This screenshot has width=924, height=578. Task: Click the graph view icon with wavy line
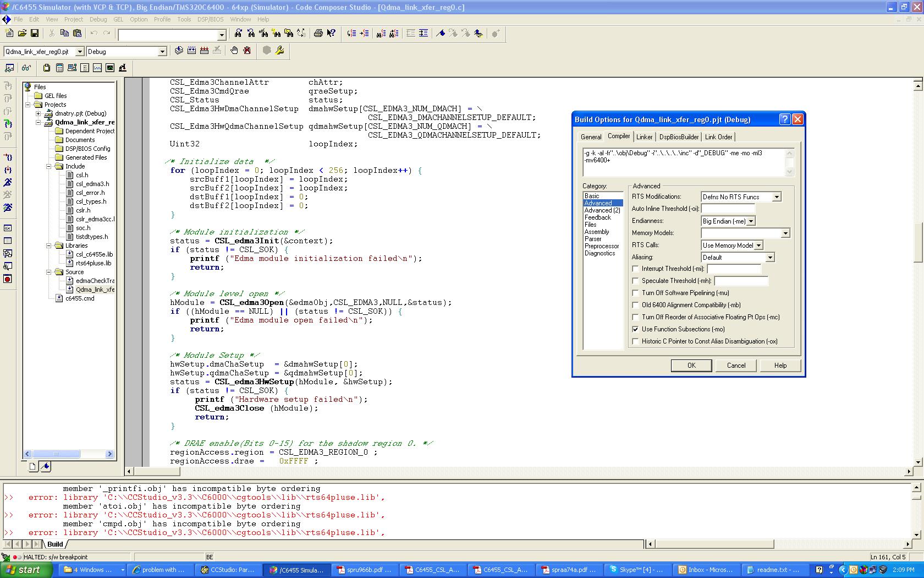click(x=97, y=68)
